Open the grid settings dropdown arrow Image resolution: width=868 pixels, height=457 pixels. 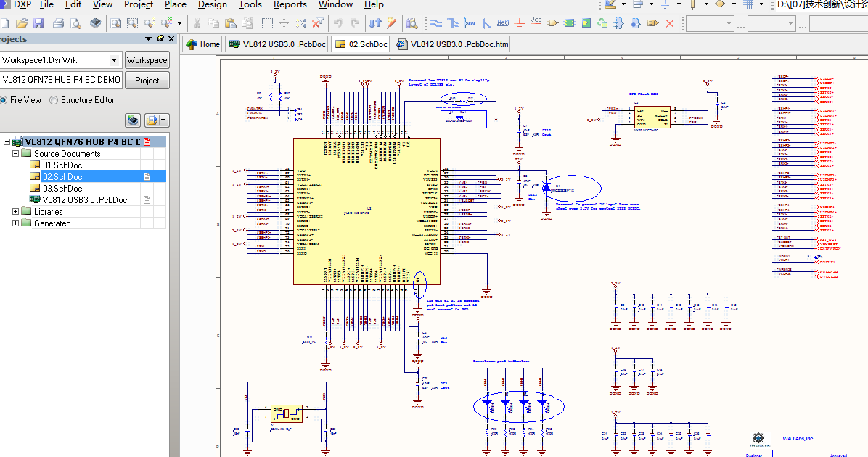762,4
